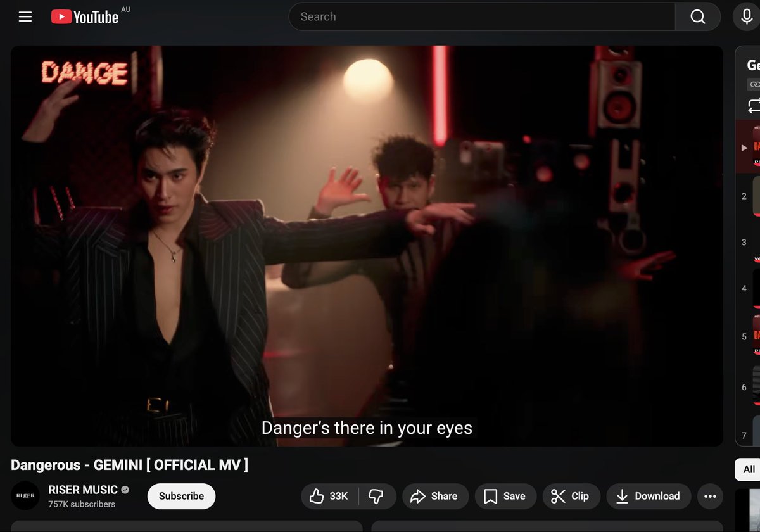Select the currently playing playlist item

point(749,147)
